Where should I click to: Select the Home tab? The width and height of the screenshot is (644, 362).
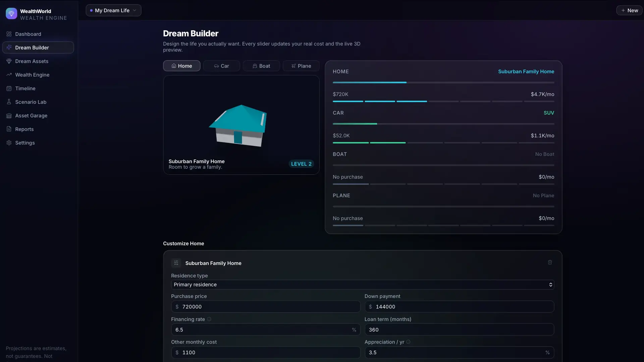click(x=181, y=66)
